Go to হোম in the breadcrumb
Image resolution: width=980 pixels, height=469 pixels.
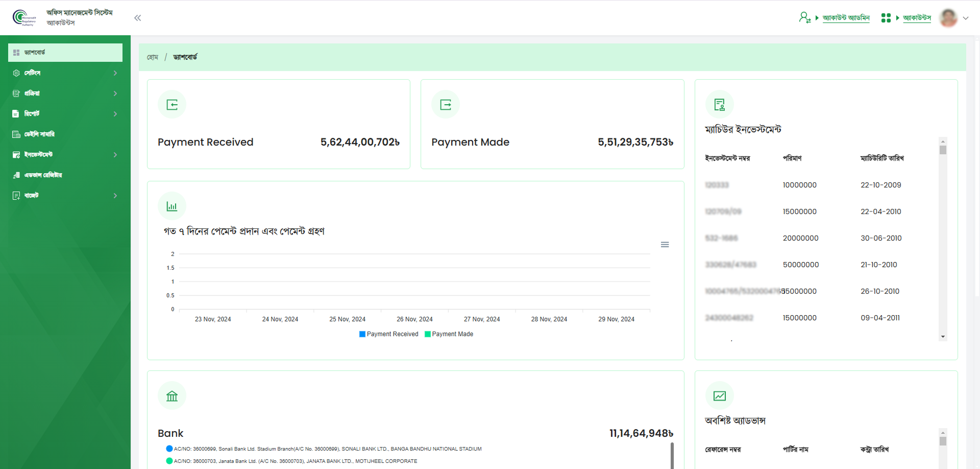[153, 57]
